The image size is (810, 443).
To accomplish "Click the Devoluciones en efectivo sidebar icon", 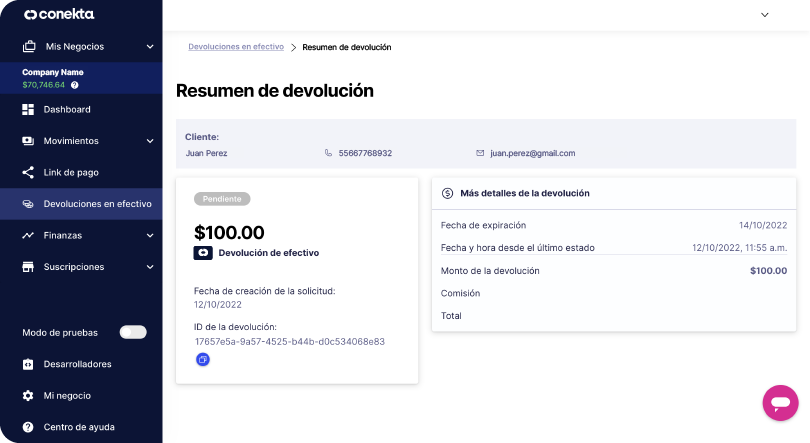I will point(28,204).
